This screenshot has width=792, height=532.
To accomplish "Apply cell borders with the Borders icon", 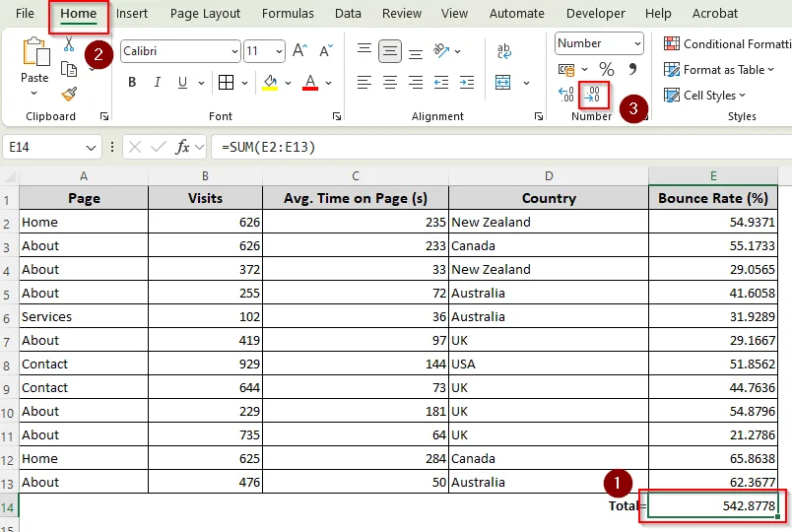I will [226, 83].
